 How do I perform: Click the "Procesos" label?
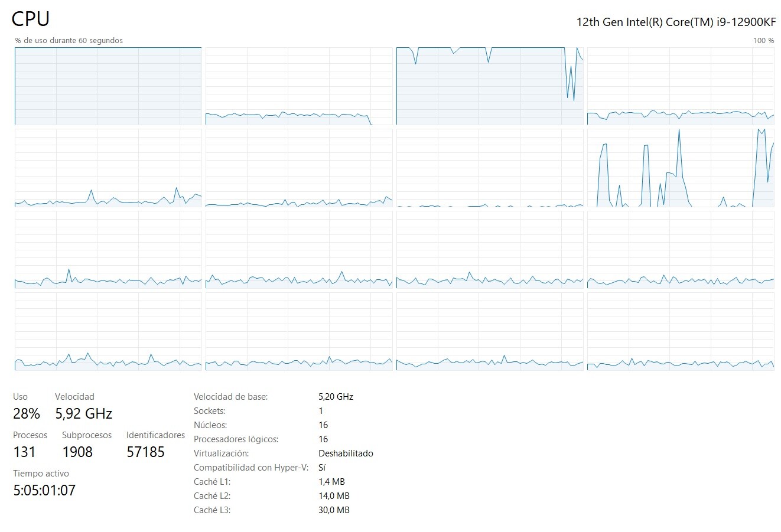[30, 435]
